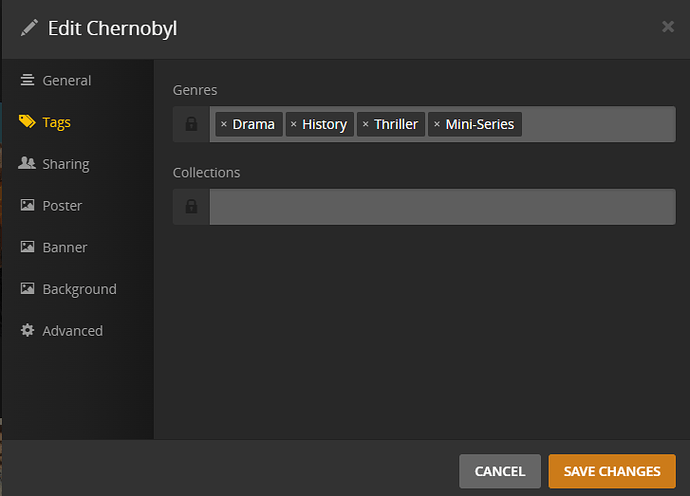Click the Save Changes button
The image size is (690, 496).
coord(612,471)
